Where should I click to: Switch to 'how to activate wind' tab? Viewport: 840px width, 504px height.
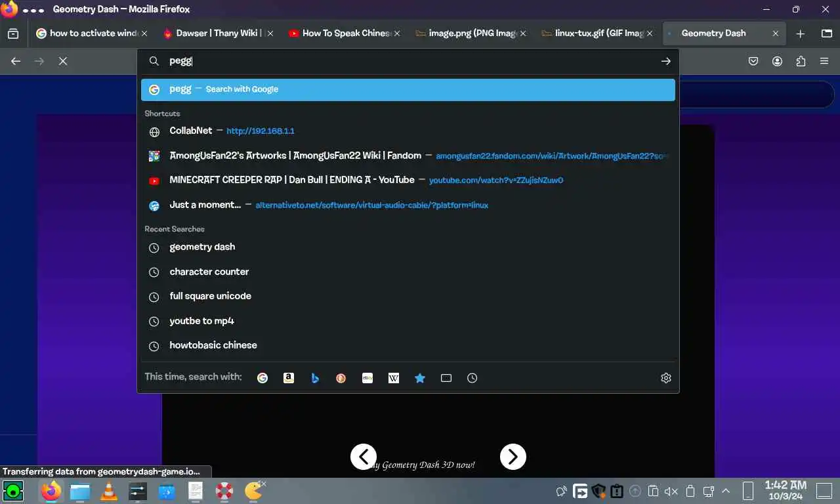pyautogui.click(x=91, y=33)
